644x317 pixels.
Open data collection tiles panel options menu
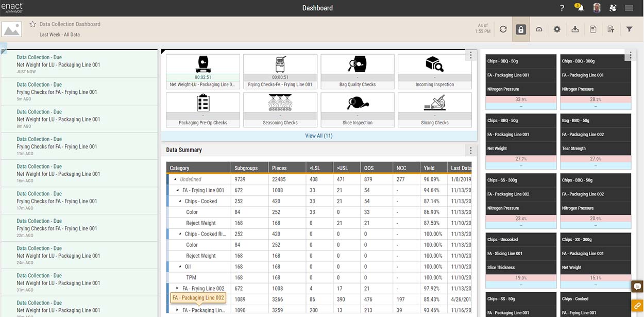pos(470,55)
